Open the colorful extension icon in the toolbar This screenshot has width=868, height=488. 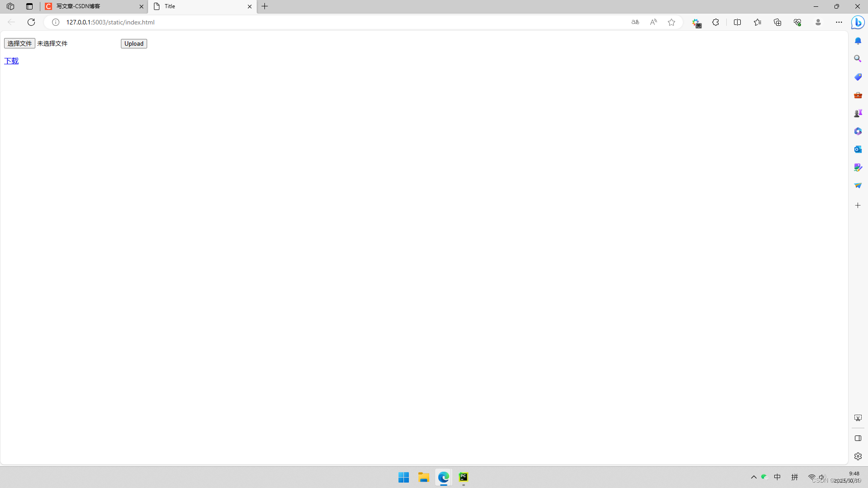click(696, 23)
